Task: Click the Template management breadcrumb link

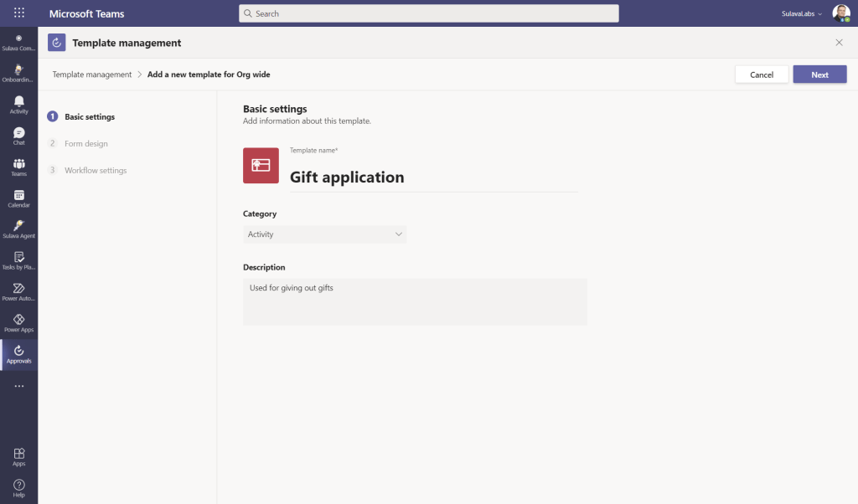Action: 92,75
